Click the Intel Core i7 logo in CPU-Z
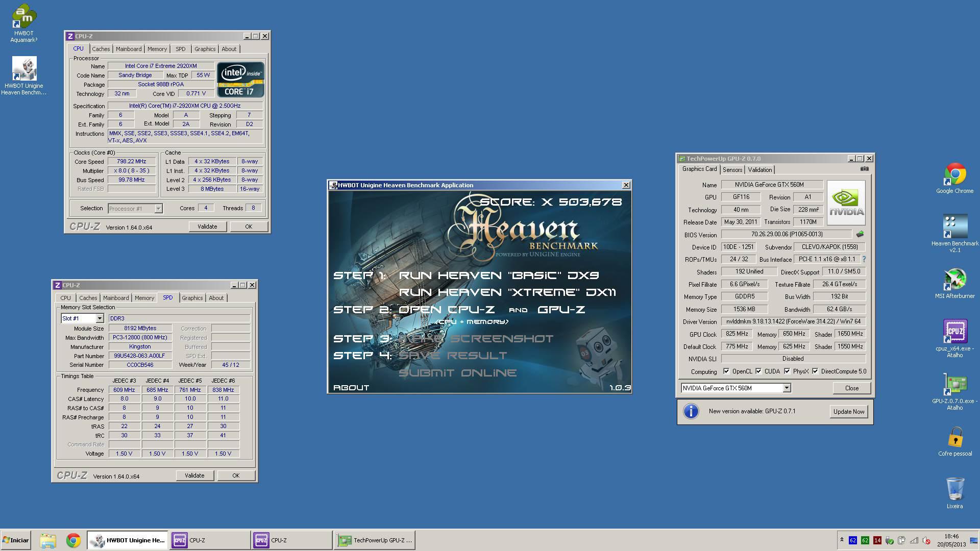The height and width of the screenshot is (551, 980). coord(240,79)
